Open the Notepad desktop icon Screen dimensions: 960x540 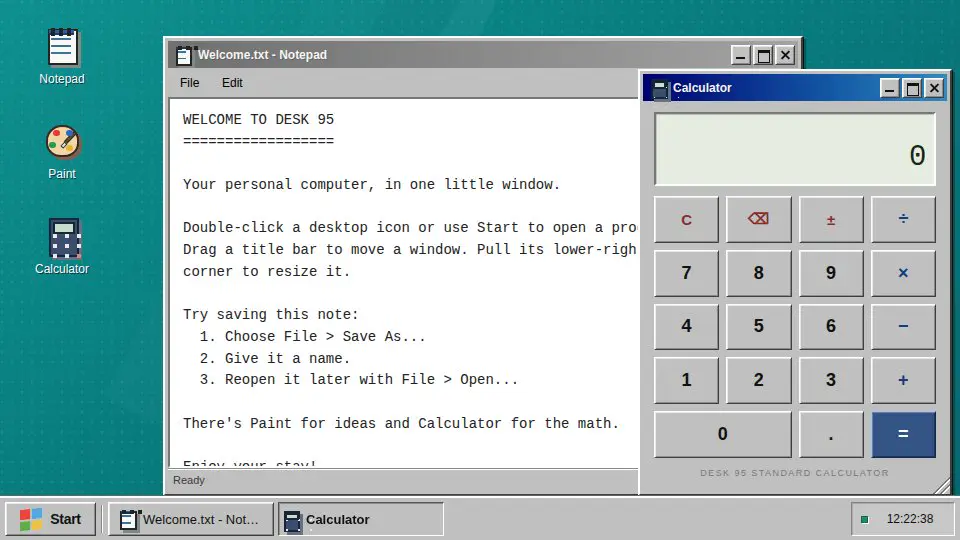pyautogui.click(x=62, y=57)
